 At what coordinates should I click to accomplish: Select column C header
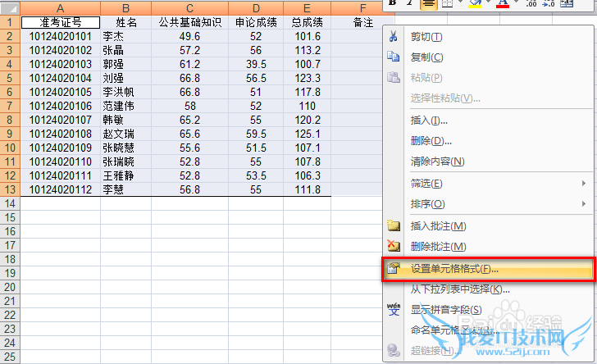(x=190, y=8)
